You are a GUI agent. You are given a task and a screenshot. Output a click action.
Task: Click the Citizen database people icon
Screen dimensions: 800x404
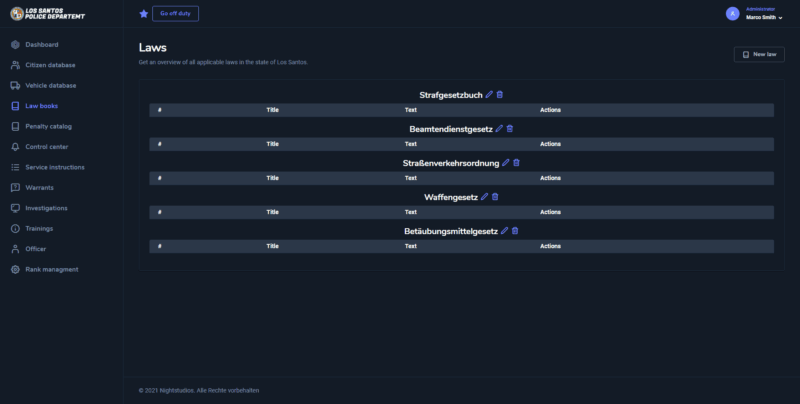(15, 65)
